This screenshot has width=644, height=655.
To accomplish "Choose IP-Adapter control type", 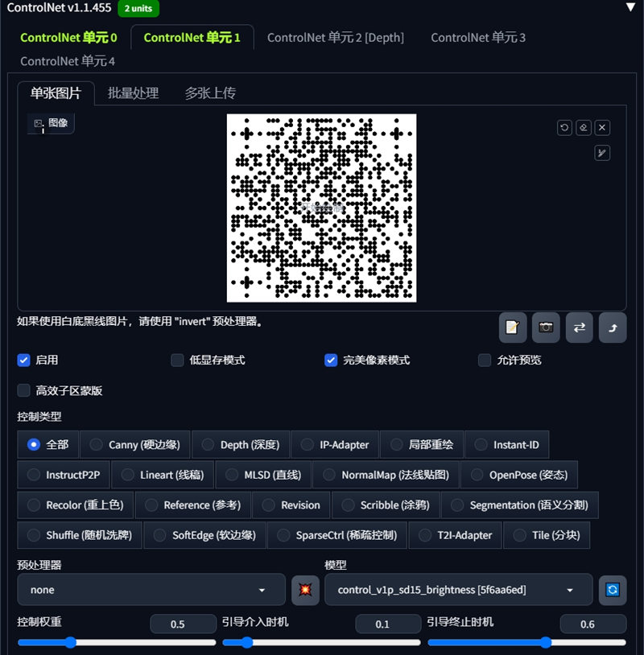I will [x=335, y=444].
